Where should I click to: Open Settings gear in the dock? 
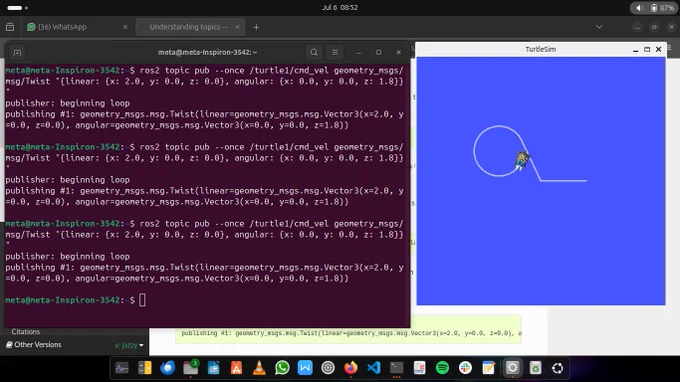[x=512, y=368]
